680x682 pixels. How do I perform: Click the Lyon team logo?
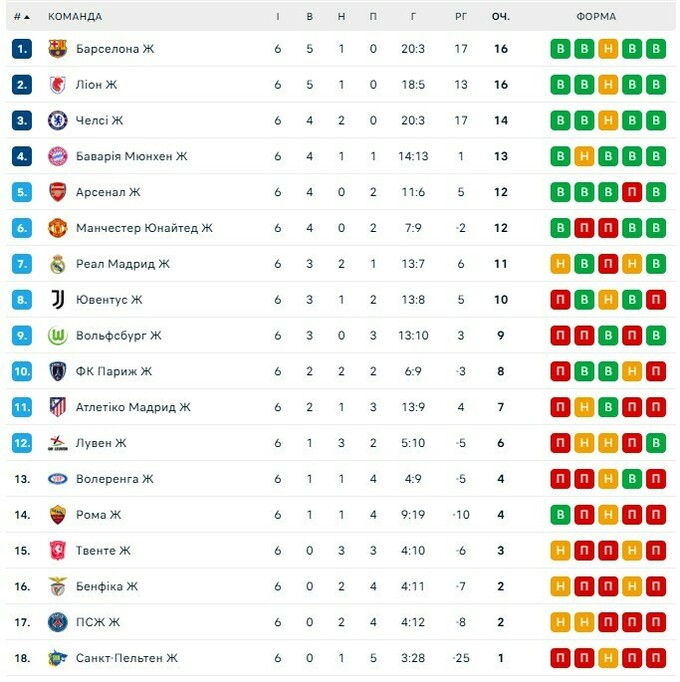click(x=57, y=85)
